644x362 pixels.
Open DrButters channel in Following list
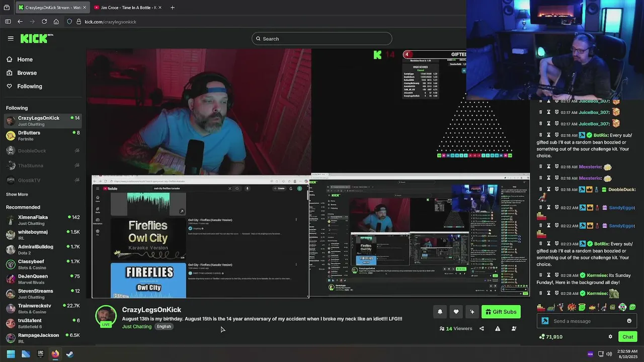point(43,136)
